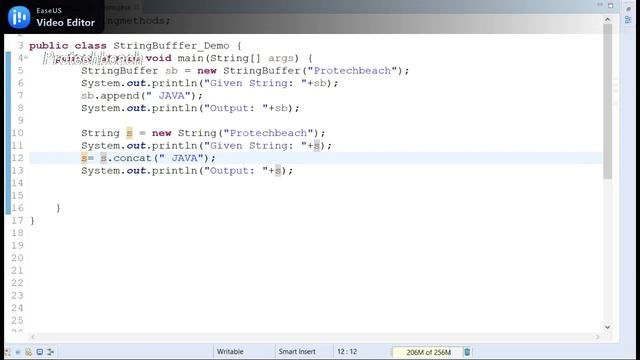Click the '12 : 12' cursor position field
640x360 pixels.
347,351
